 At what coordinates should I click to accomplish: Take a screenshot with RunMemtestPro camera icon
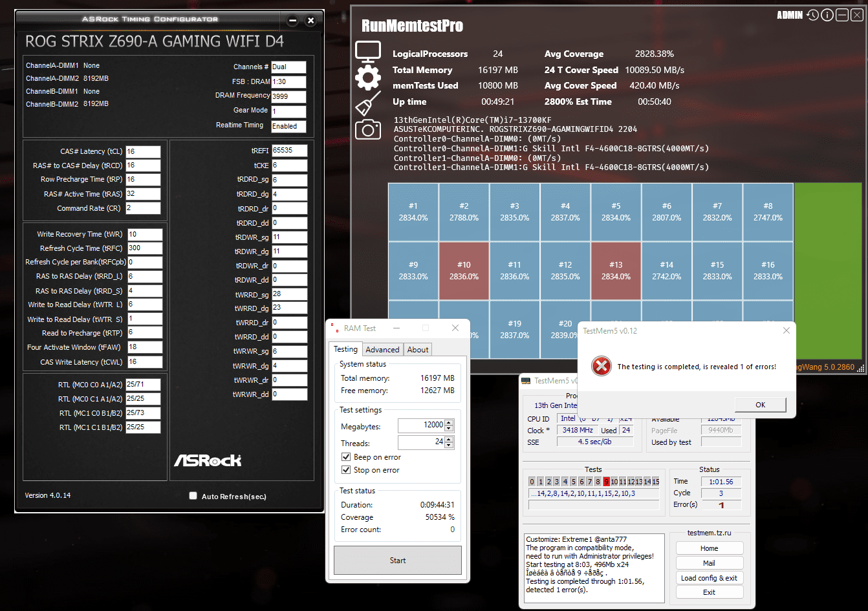click(x=368, y=129)
